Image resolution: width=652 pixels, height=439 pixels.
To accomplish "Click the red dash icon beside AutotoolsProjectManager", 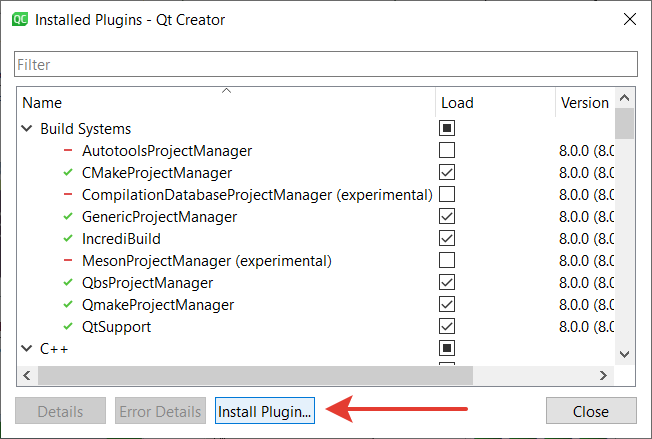I will pos(68,151).
